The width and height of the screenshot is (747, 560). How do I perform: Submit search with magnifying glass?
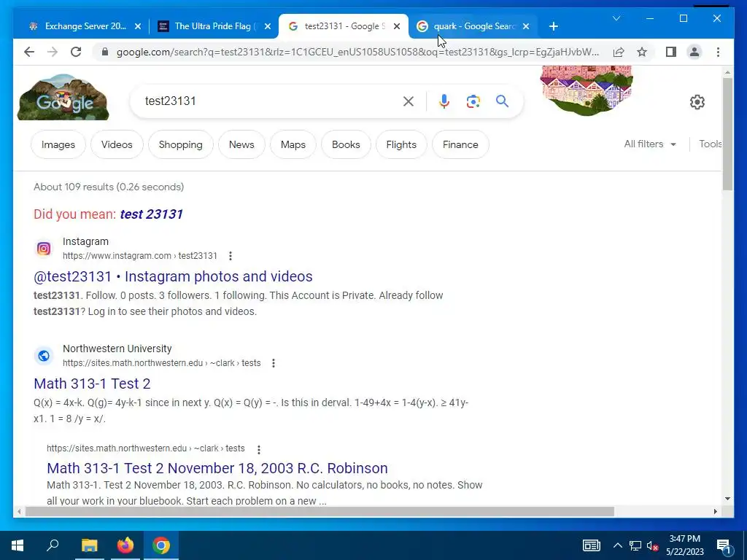502,101
